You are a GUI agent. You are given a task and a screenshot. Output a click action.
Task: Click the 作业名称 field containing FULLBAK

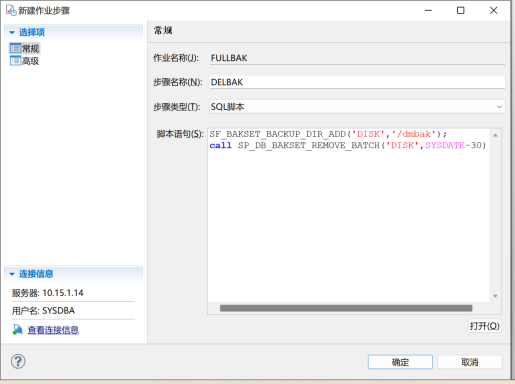pyautogui.click(x=357, y=58)
